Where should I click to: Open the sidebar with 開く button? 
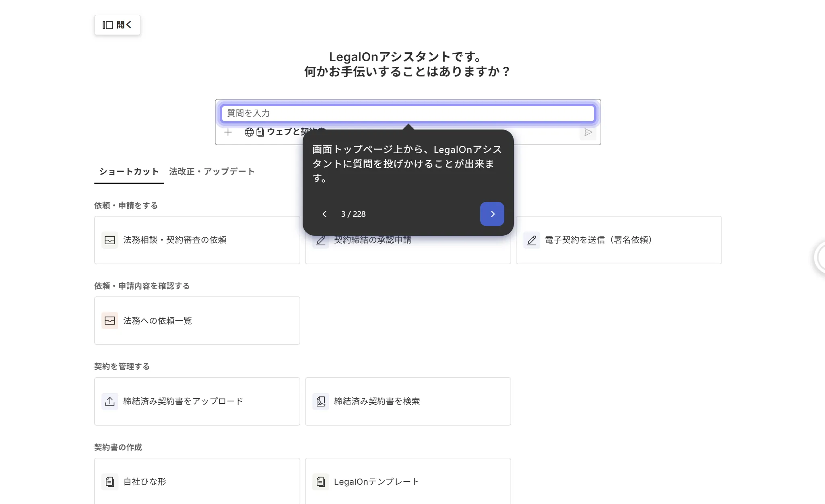(117, 25)
